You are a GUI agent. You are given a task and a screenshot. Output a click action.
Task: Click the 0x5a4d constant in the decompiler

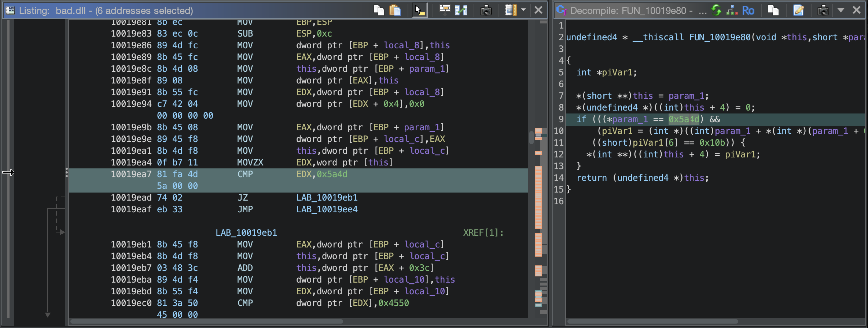coord(684,119)
